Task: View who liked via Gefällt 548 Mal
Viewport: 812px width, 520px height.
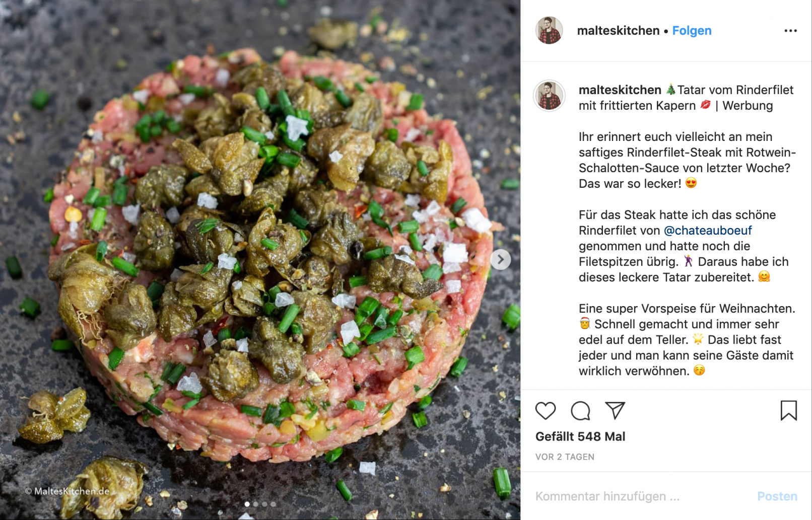Action: (x=580, y=436)
